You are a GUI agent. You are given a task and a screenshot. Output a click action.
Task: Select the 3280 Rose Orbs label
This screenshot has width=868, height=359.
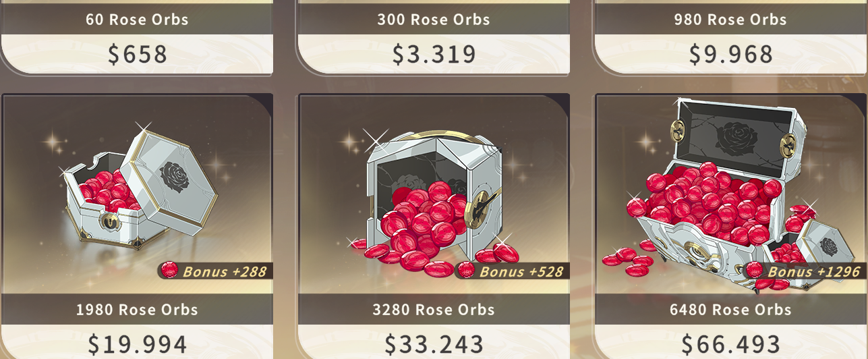coord(434,310)
